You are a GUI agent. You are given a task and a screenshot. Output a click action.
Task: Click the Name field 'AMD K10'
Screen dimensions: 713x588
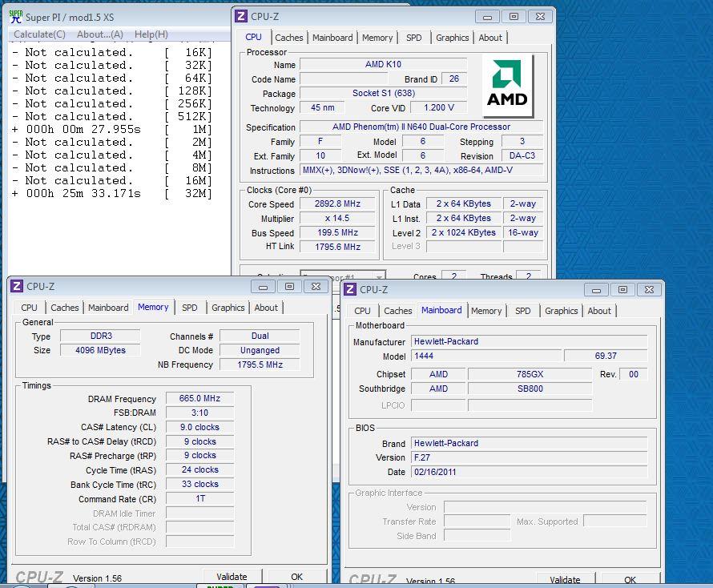point(383,65)
